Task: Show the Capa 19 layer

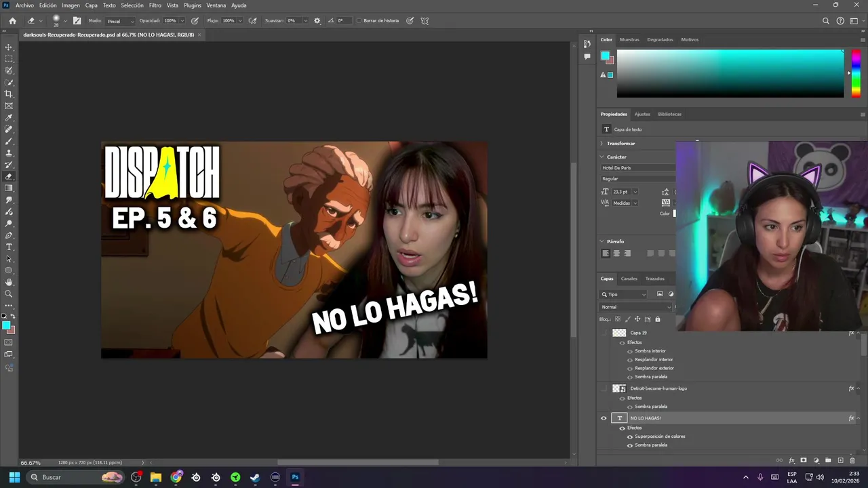Action: coord(604,333)
